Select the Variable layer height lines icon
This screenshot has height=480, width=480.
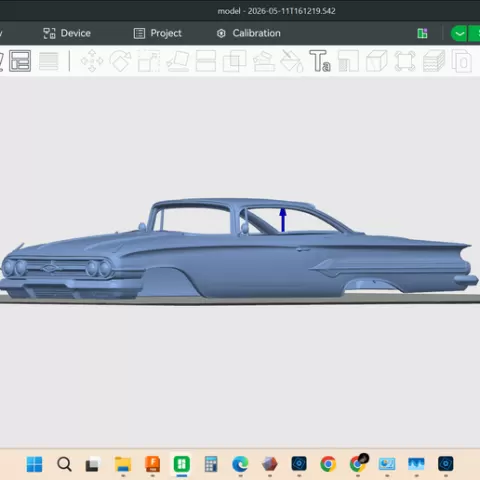[49, 61]
